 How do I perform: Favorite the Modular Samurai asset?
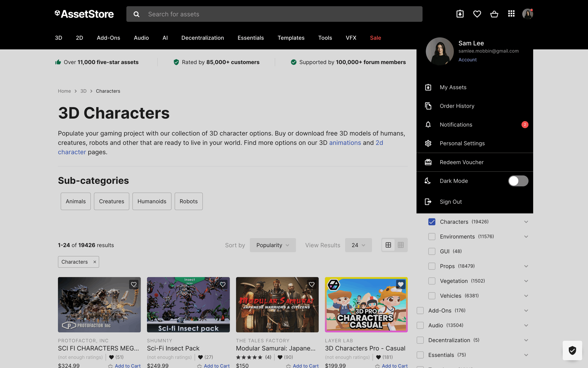(x=312, y=284)
